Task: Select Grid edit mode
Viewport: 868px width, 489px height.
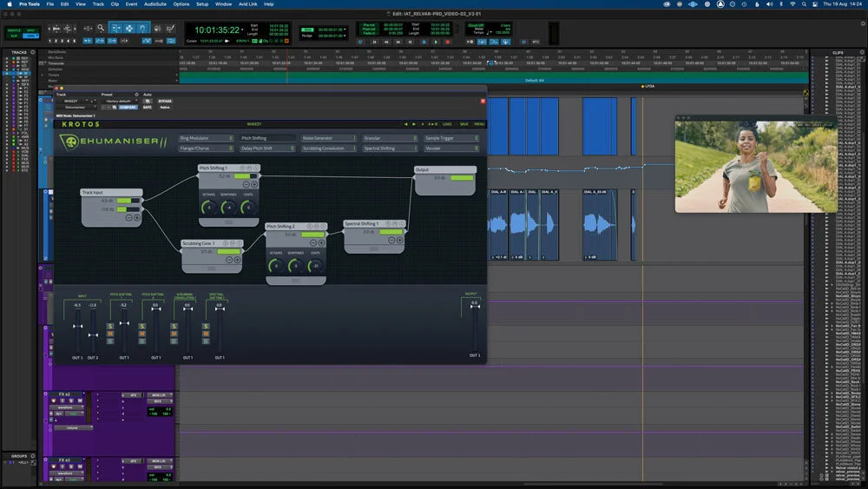Action: pyautogui.click(x=31, y=36)
